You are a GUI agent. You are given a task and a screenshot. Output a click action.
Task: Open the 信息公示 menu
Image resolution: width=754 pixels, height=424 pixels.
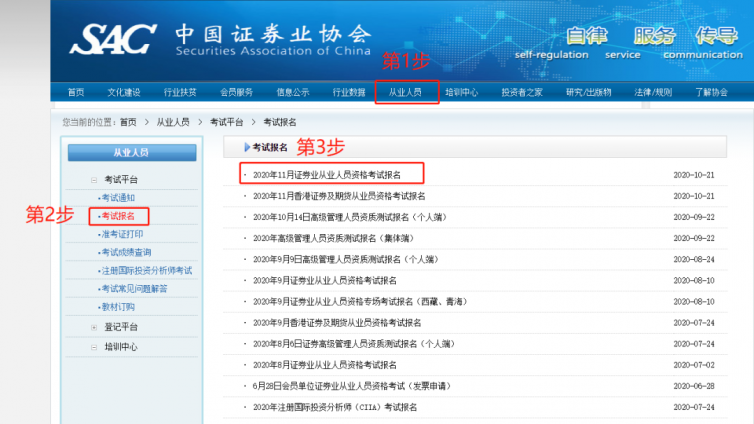tap(292, 92)
